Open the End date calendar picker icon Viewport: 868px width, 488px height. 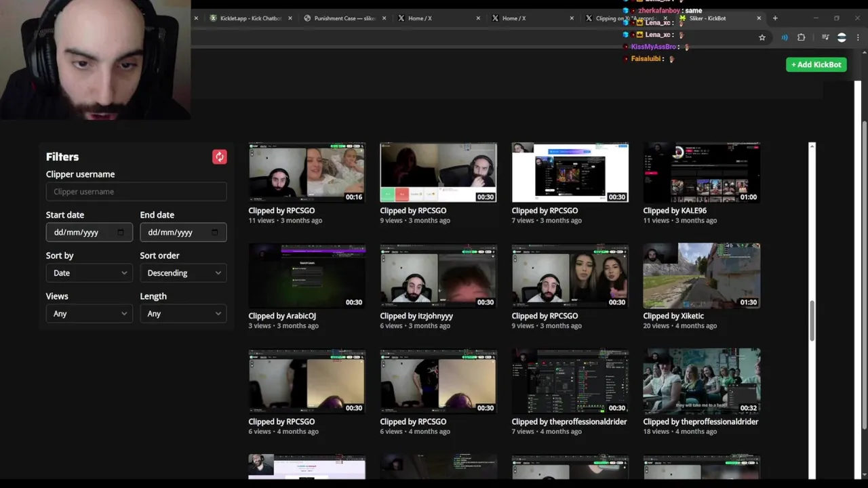click(x=215, y=232)
